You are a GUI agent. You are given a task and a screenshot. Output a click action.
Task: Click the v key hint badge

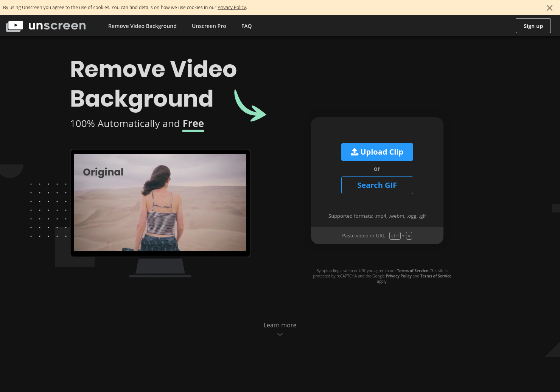click(x=409, y=236)
